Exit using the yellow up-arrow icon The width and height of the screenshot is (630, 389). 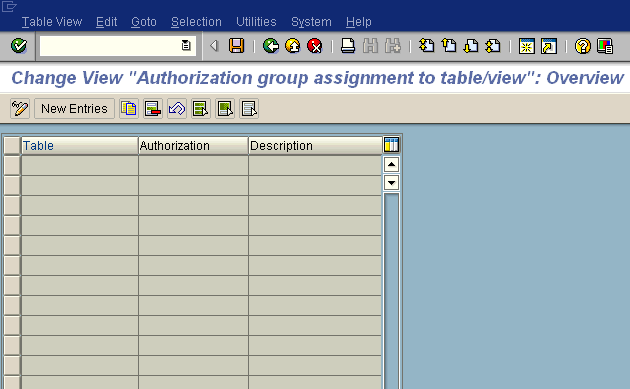[x=292, y=46]
